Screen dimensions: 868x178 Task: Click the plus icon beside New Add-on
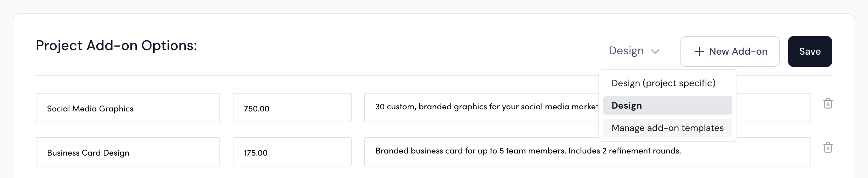[x=699, y=52]
